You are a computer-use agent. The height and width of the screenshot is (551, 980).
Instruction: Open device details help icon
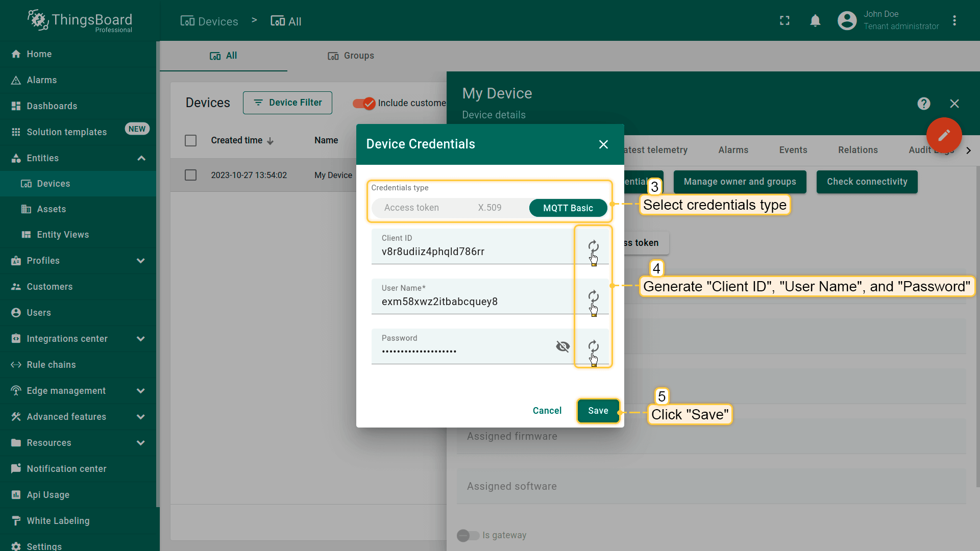923,104
